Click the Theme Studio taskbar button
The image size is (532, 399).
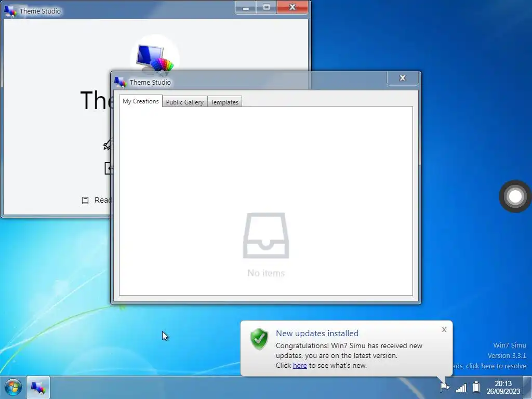click(38, 388)
